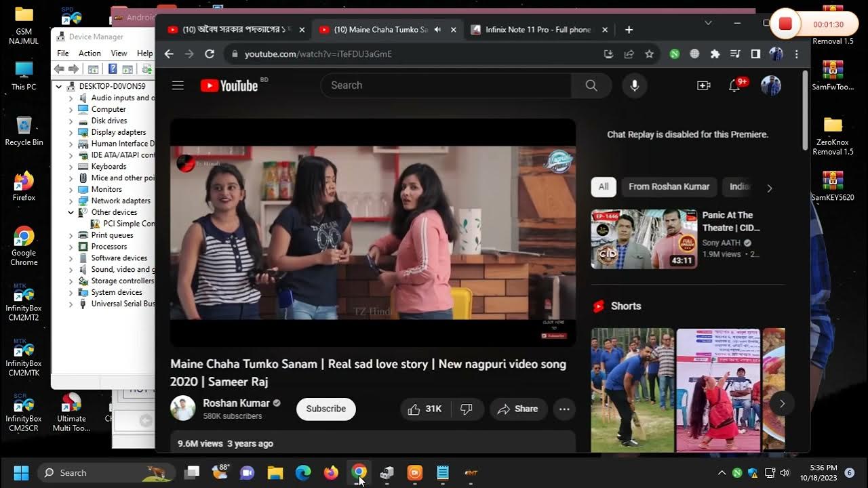The width and height of the screenshot is (868, 488).
Task: Open File menu in Device Manager
Action: click(63, 53)
